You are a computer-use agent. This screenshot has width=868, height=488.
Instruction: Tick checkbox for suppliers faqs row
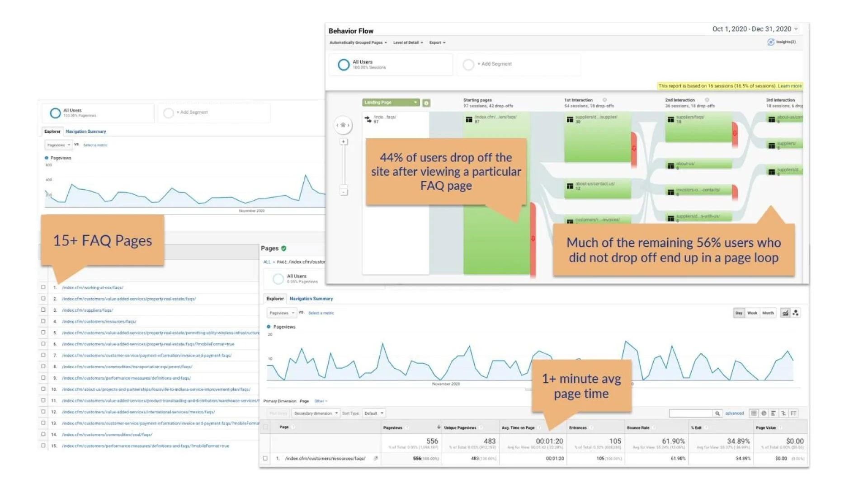[43, 310]
